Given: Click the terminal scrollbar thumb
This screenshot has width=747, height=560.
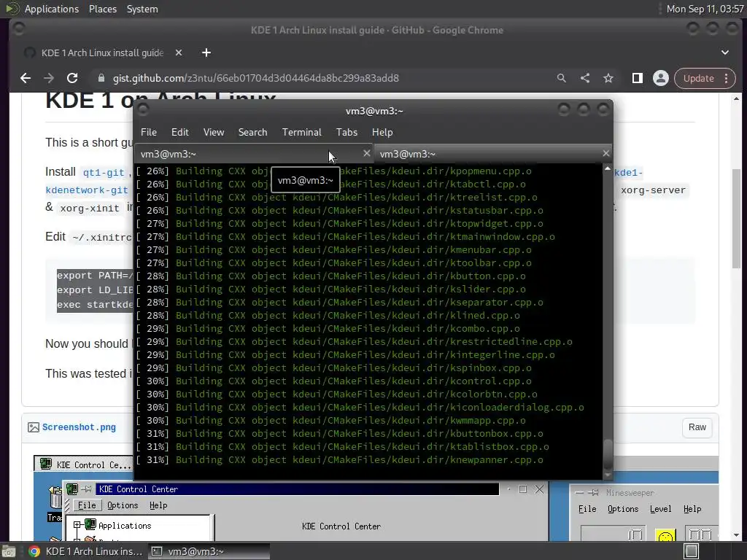Looking at the screenshot, I should tap(608, 454).
